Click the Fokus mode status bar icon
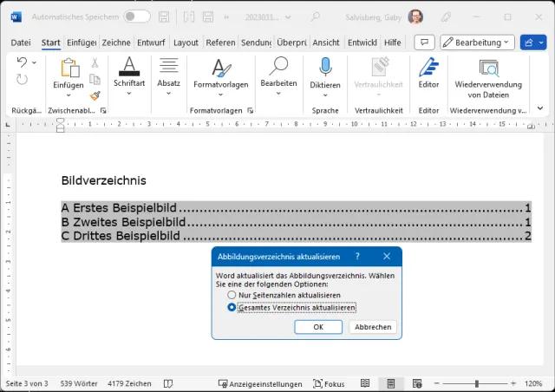This screenshot has width=555, height=392. 330,383
